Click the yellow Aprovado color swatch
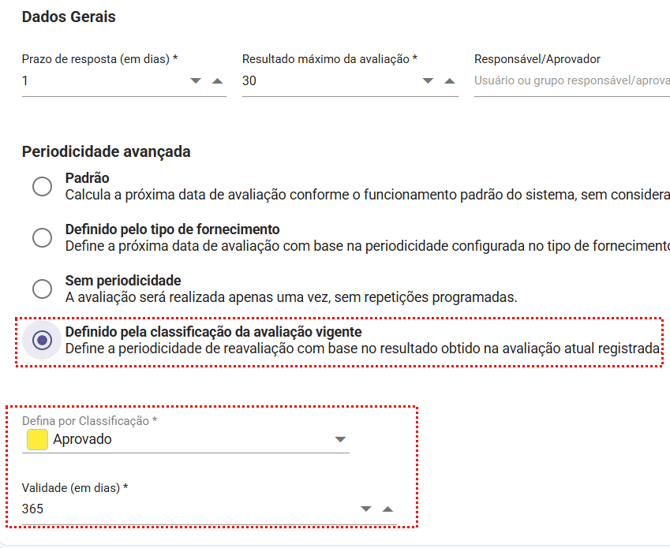This screenshot has width=670, height=548. (x=37, y=439)
